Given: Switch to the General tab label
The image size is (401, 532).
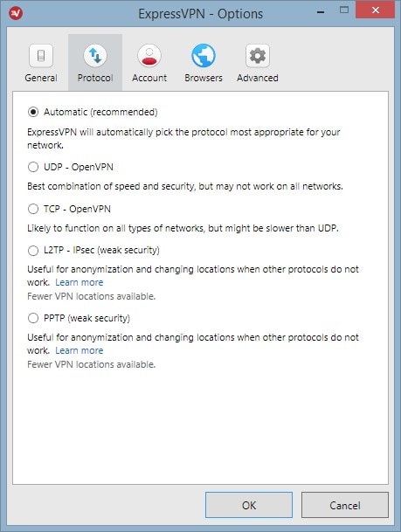Looking at the screenshot, I should click(x=41, y=78).
